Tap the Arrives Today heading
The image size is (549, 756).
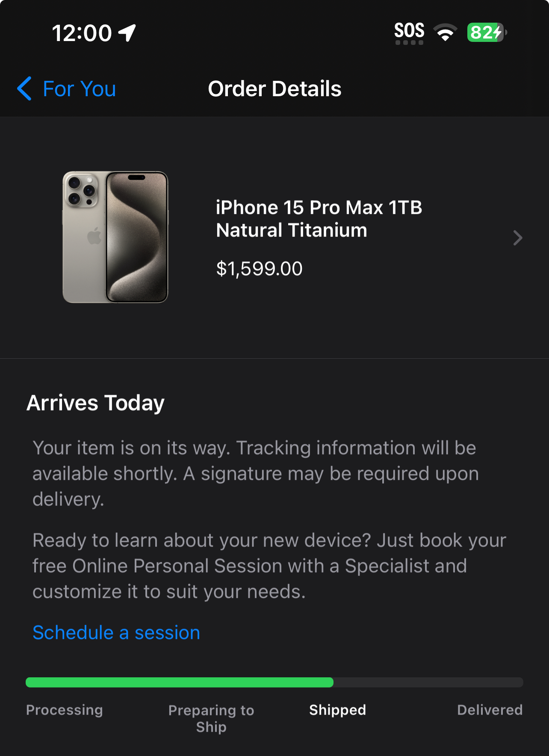coord(96,403)
